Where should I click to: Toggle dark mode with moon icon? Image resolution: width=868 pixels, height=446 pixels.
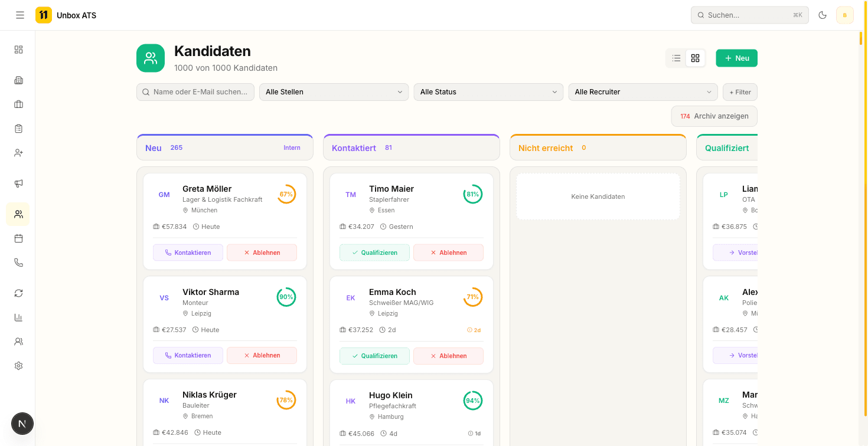tap(822, 15)
